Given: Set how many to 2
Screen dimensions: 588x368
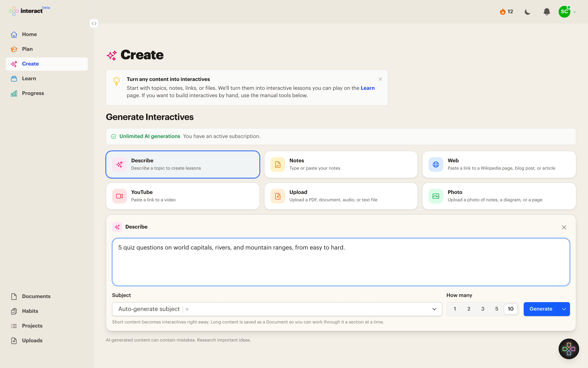Looking at the screenshot, I should [x=469, y=309].
